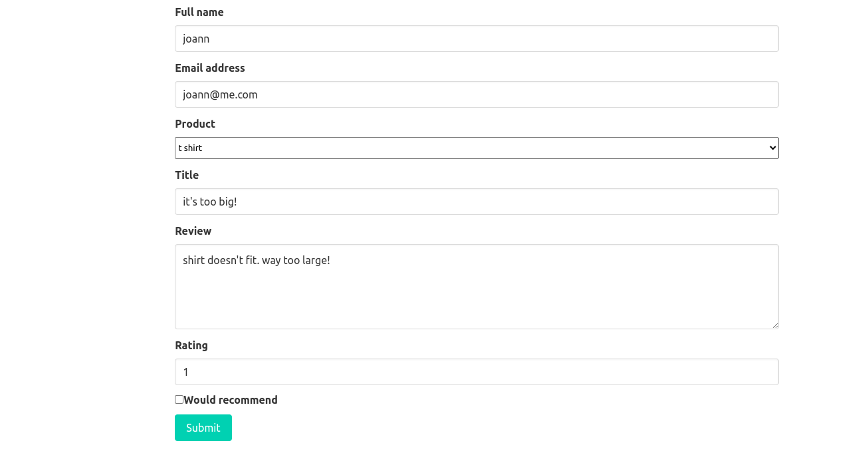The image size is (868, 455).
Task: Click the dropdown arrow on Product selector
Action: (771, 148)
